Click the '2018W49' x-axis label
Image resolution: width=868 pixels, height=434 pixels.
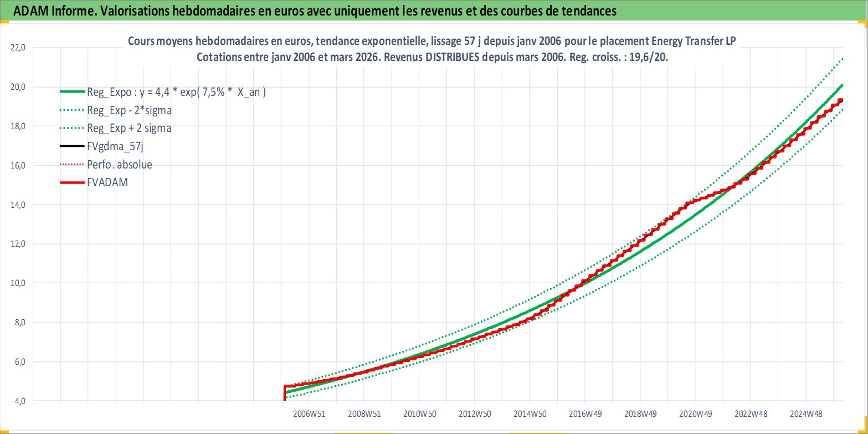point(640,413)
